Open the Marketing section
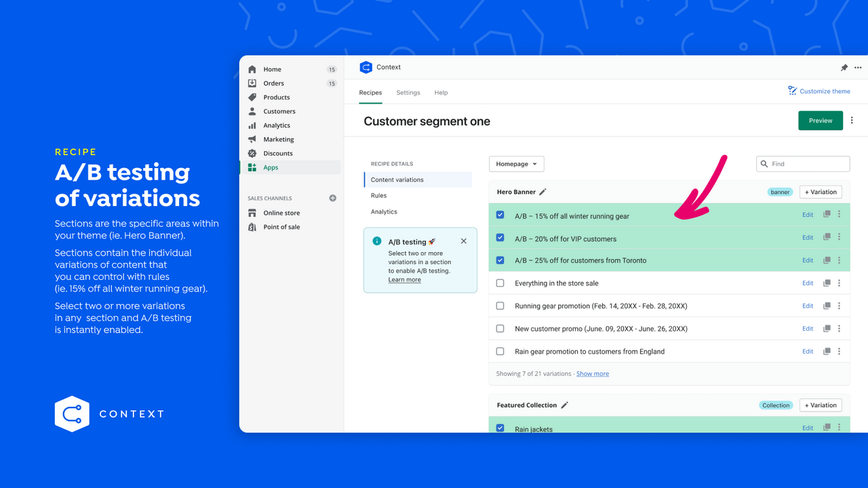This screenshot has height=488, width=868. [278, 139]
